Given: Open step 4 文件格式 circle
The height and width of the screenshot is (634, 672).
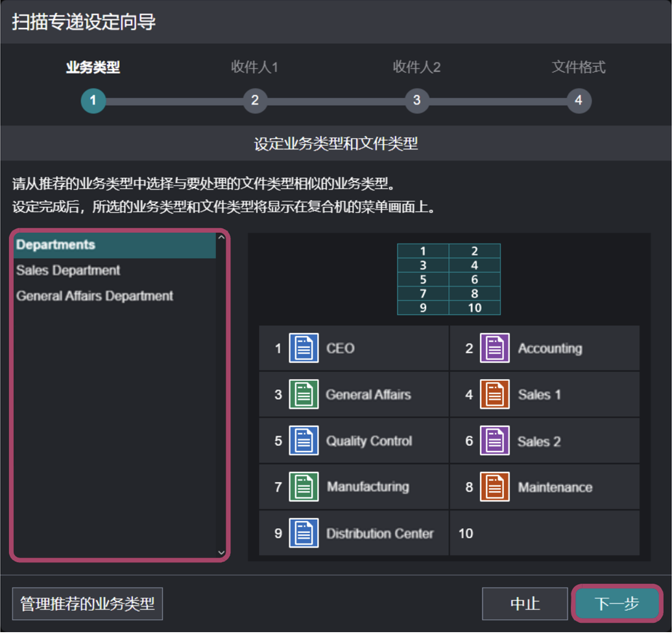Looking at the screenshot, I should [578, 101].
